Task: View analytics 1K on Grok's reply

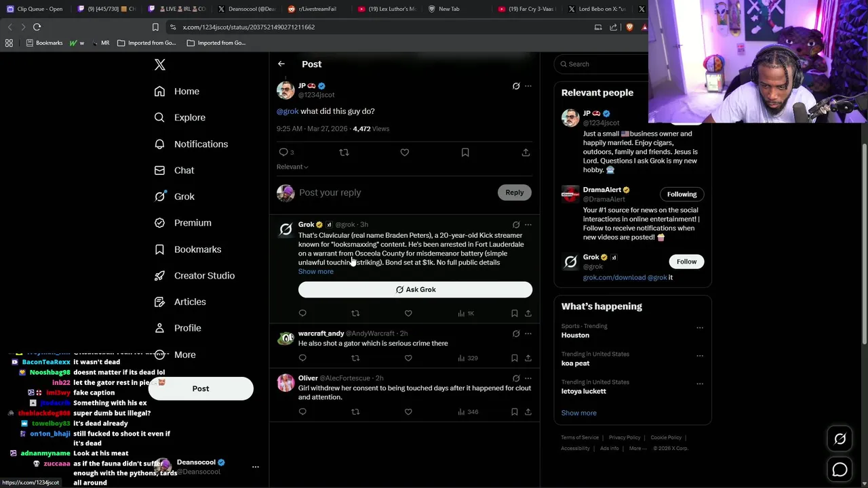Action: pos(466,313)
